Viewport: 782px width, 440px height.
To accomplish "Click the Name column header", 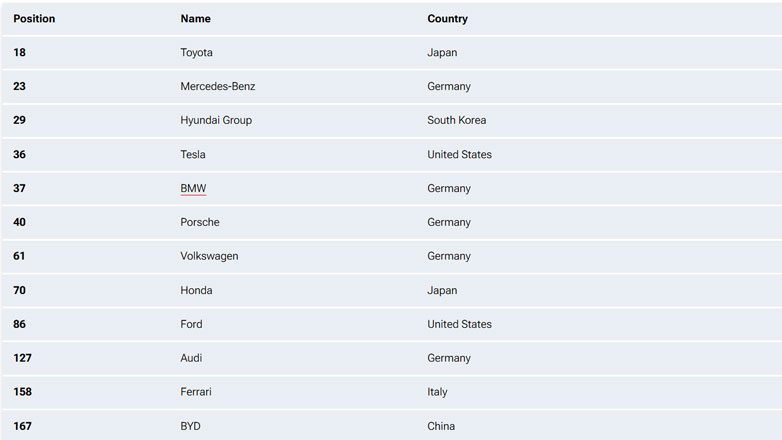I will pos(195,19).
